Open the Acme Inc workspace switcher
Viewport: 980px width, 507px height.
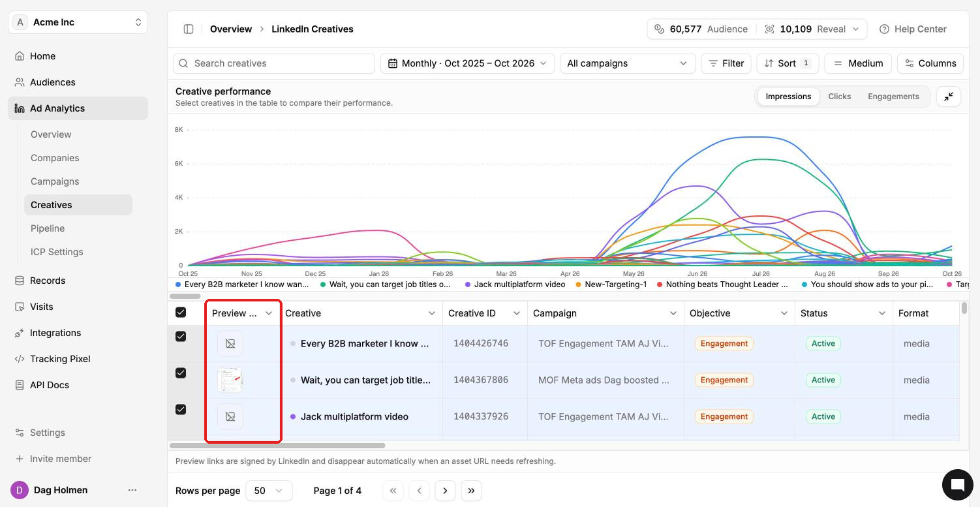click(78, 22)
